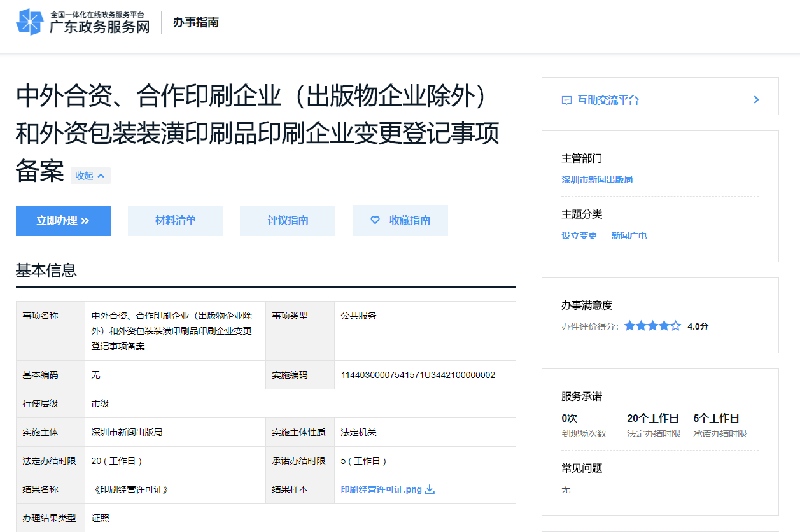Viewport: 800px width, 532px height.
Task: Open the 互助交流平台 panel
Action: point(608,100)
